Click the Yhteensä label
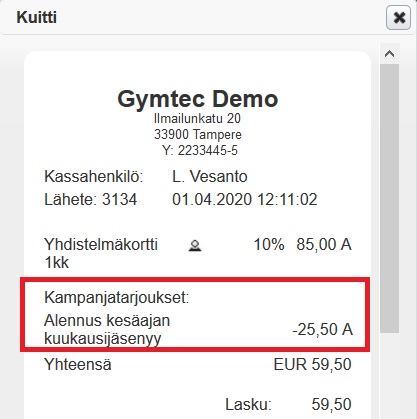 click(x=78, y=364)
